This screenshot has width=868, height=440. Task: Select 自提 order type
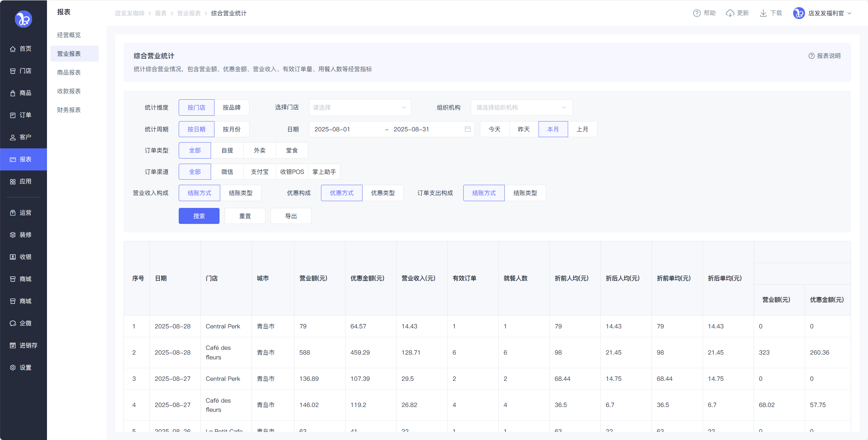(x=227, y=150)
